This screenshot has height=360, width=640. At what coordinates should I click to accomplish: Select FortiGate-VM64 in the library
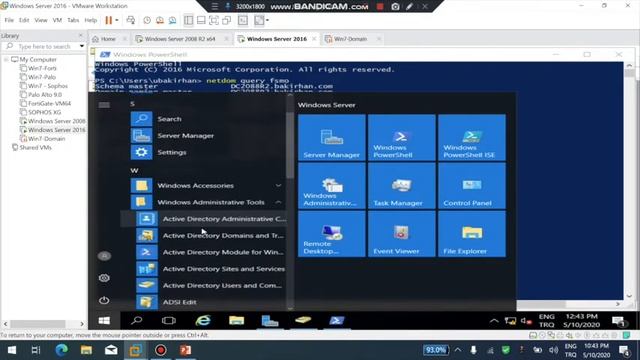click(49, 103)
